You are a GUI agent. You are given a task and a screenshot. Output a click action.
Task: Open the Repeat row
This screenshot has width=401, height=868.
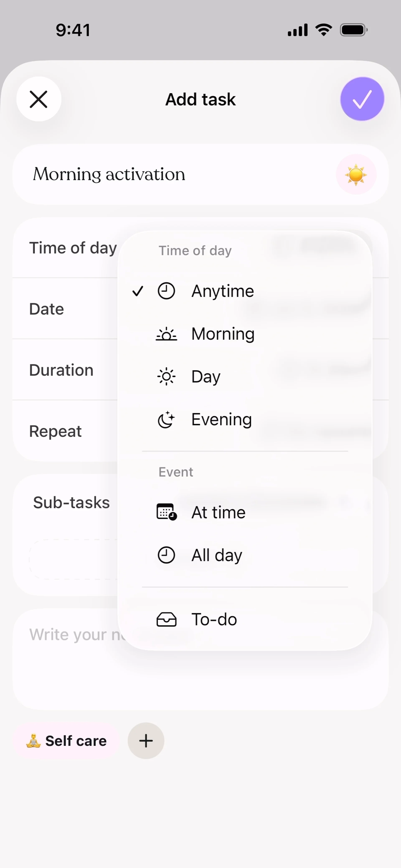click(x=55, y=431)
